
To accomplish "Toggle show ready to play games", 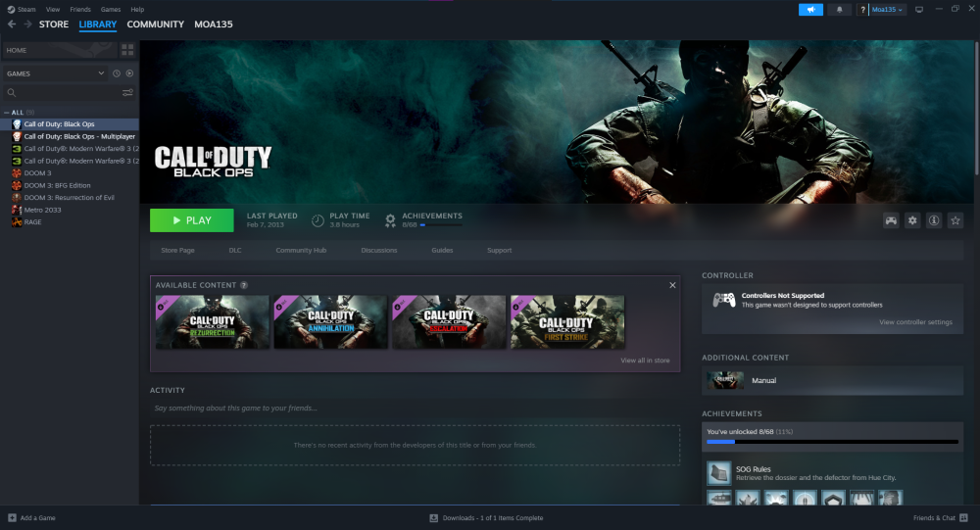I will (129, 73).
